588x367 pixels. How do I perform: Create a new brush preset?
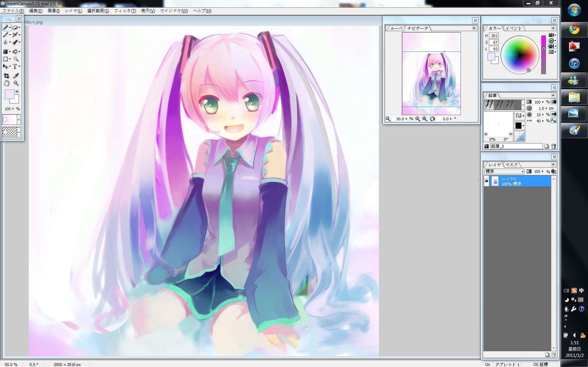pyautogui.click(x=546, y=146)
